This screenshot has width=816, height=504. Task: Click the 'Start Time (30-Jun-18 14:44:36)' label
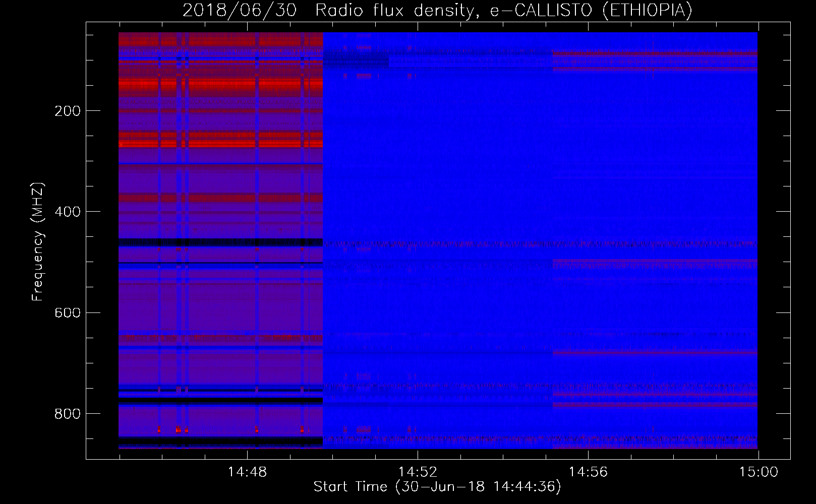pos(437,487)
